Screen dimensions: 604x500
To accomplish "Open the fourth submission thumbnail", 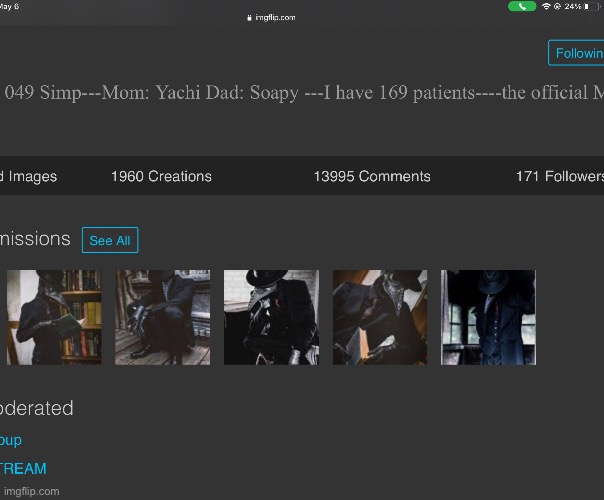I will (x=379, y=317).
